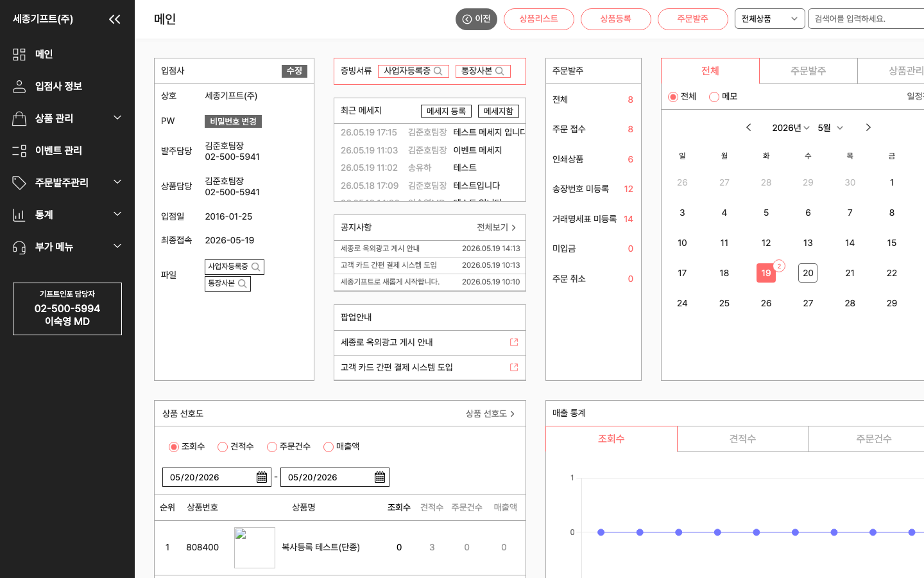Collapse the sidebar with double chevron icon
Viewport: 924px width, 578px height.
[x=115, y=19]
